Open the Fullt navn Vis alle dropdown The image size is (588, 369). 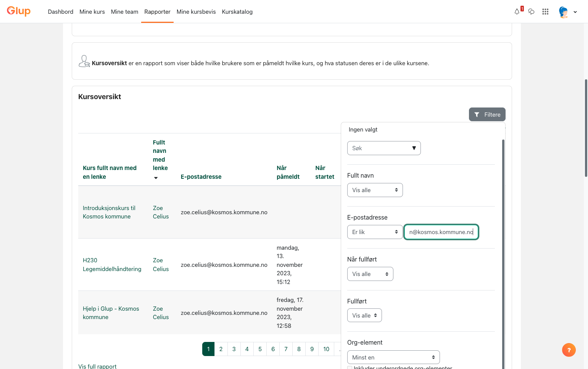[375, 190]
